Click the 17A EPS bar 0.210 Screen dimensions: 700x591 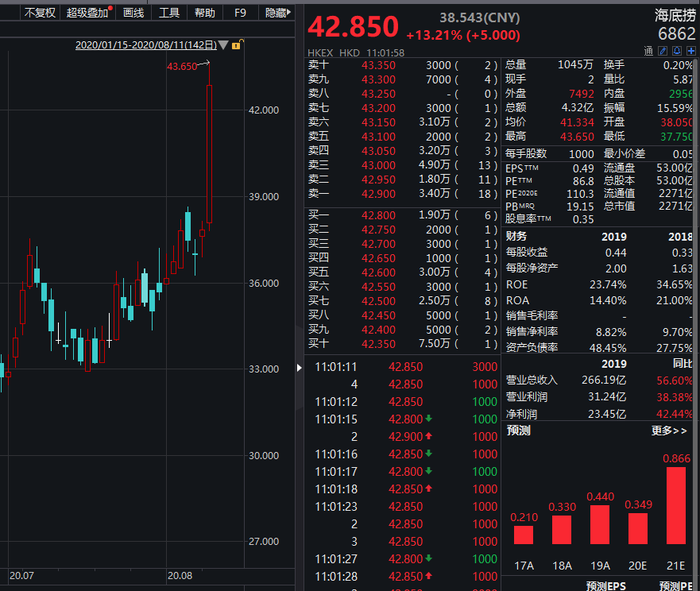point(524,535)
